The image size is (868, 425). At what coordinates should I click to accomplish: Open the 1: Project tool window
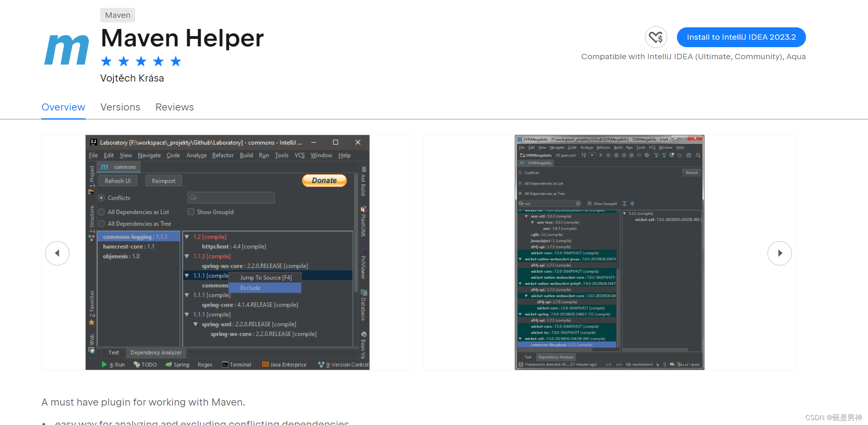[x=92, y=180]
